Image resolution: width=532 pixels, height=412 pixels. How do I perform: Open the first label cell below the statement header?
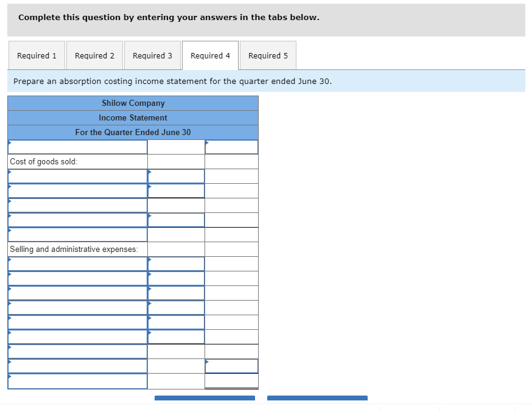pyautogui.click(x=77, y=147)
